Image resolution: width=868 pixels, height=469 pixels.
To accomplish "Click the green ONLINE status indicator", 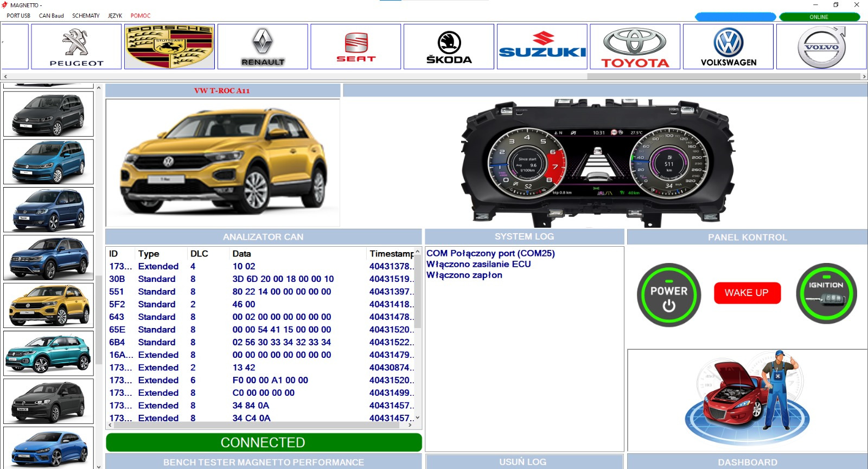I will pyautogui.click(x=819, y=17).
